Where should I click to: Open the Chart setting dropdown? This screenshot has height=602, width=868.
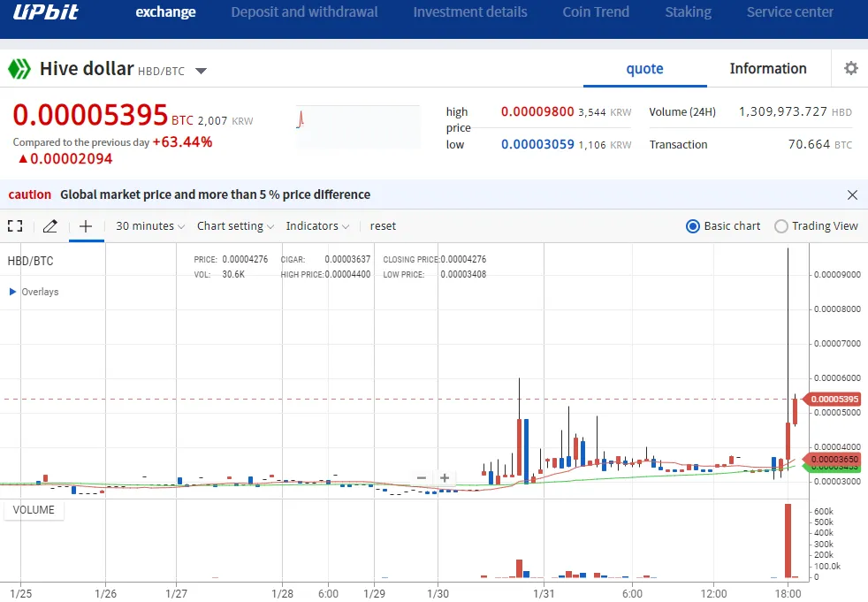(235, 226)
